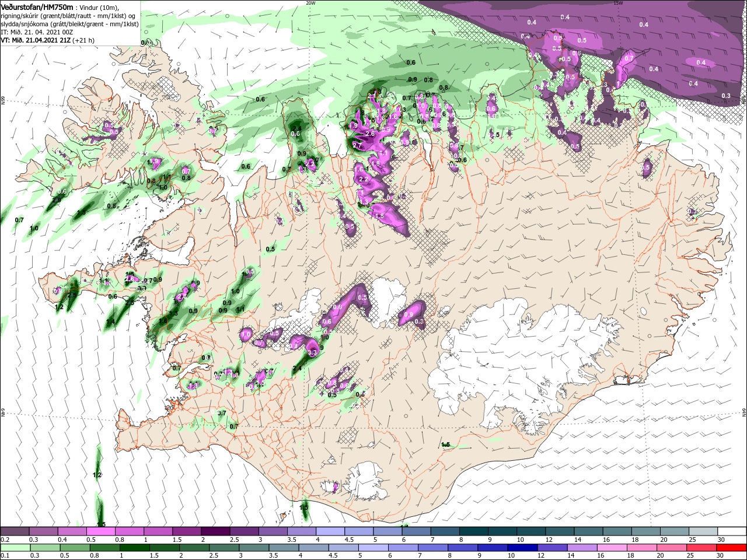Pick the rain-scale swatch between 0.8 and 1

105,548
